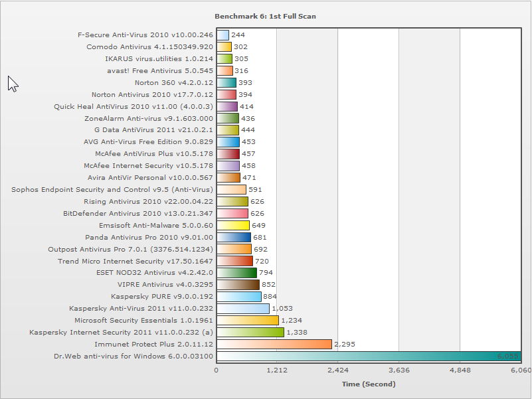Click the light blue Kaspersky Anti-Virus 2011 bar
The width and height of the screenshot is (532, 399).
pyautogui.click(x=243, y=309)
